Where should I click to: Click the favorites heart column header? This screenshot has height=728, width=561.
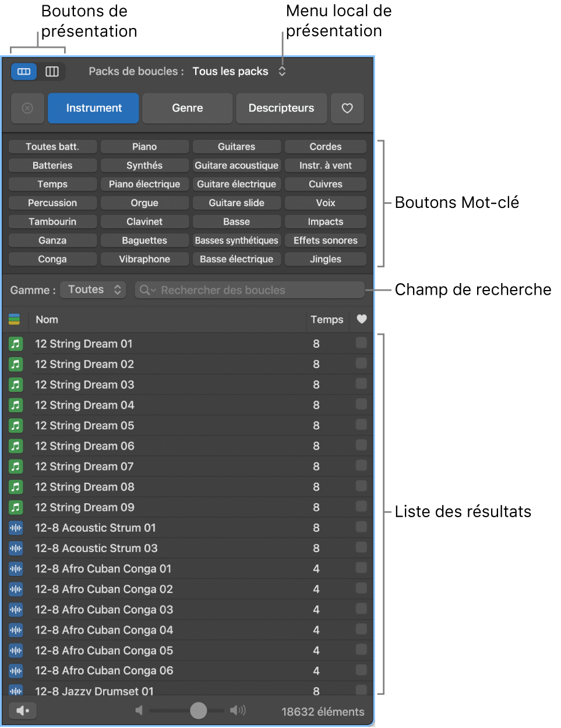coord(361,319)
